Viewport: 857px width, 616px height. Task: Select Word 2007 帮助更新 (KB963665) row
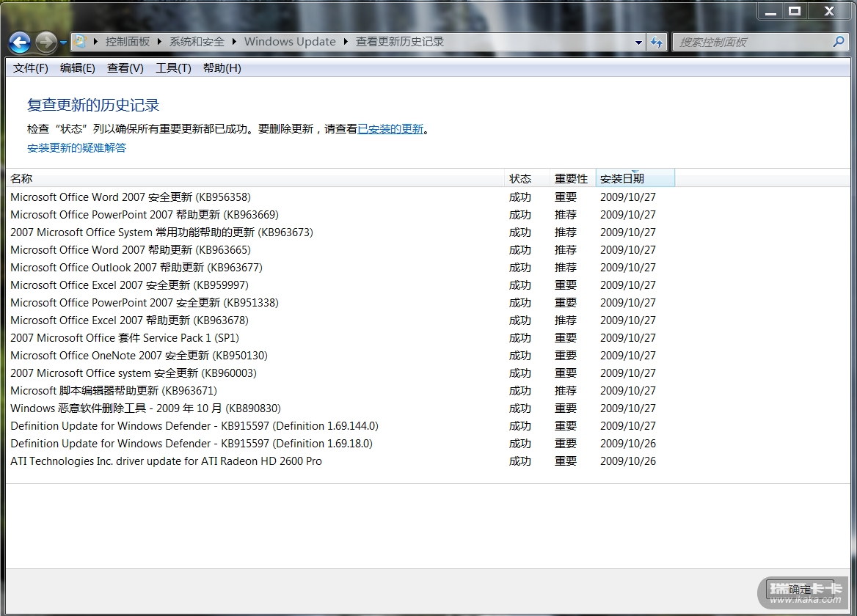click(x=341, y=249)
